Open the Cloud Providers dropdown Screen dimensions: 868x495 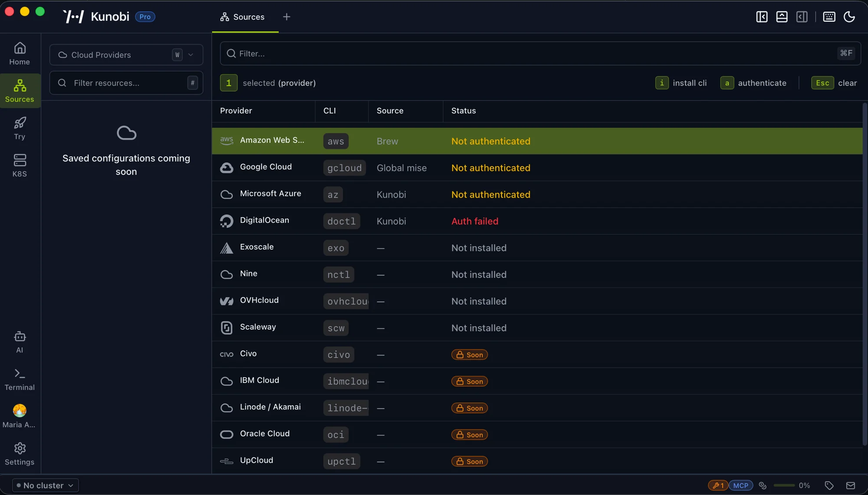[126, 55]
